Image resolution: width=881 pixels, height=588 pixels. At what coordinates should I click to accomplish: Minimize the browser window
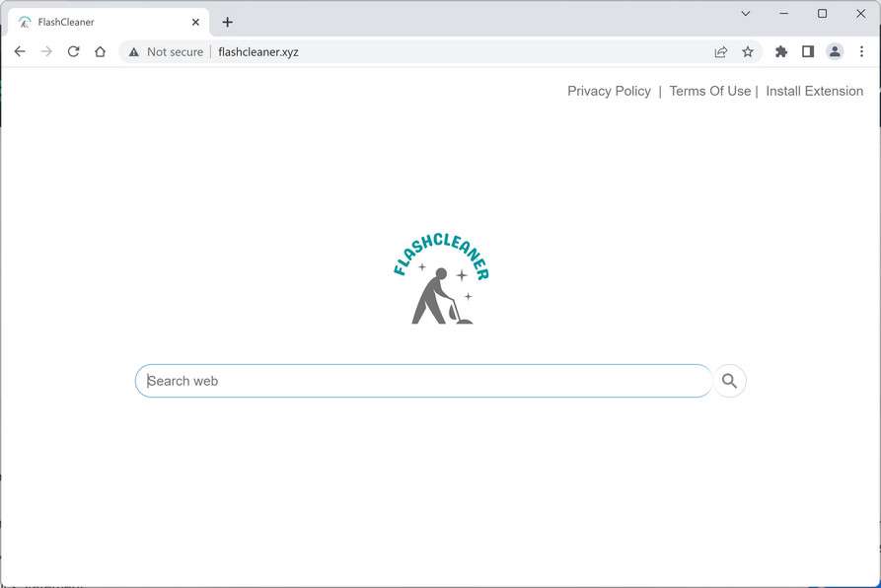[783, 14]
